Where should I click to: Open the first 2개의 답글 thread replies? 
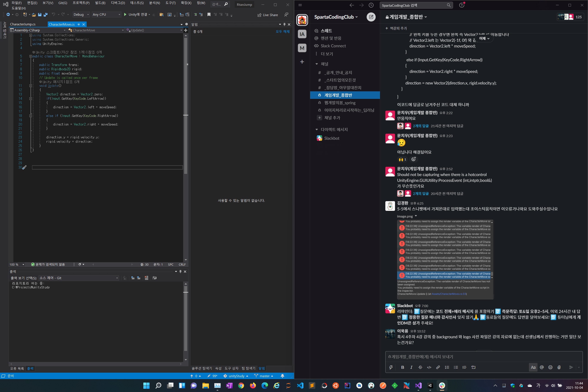pos(421,126)
